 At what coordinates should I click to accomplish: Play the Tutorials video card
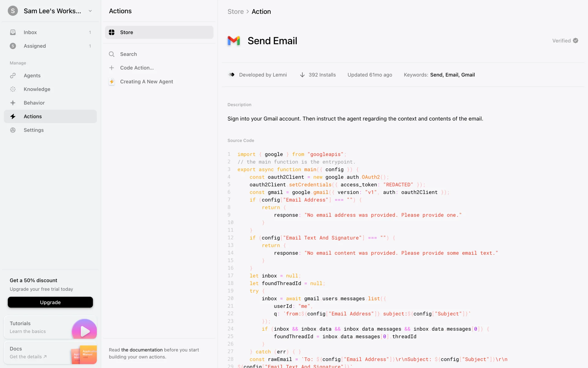click(x=84, y=331)
